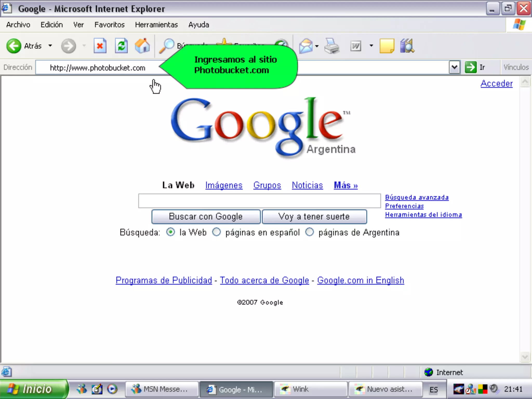Go to the Home page icon
This screenshot has height=399, width=532.
pos(142,46)
